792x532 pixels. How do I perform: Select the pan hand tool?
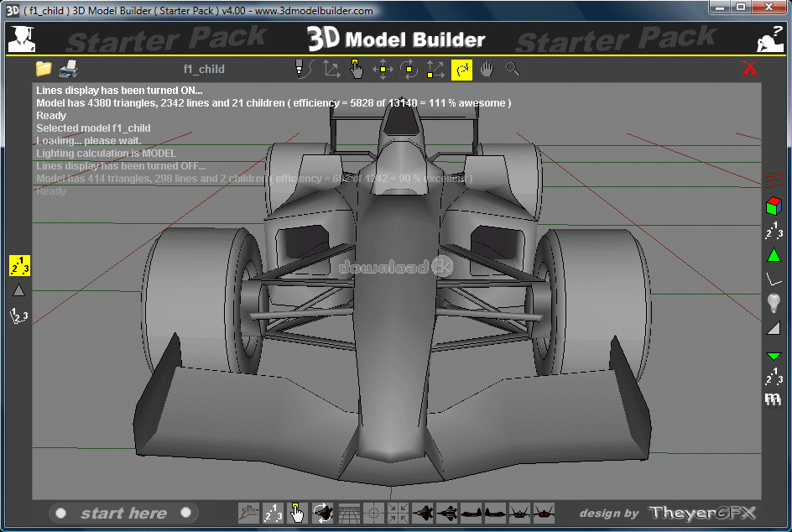487,69
